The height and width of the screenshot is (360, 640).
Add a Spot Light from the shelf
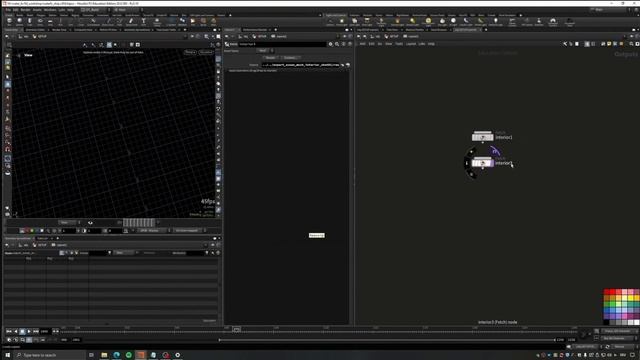(x=354, y=22)
